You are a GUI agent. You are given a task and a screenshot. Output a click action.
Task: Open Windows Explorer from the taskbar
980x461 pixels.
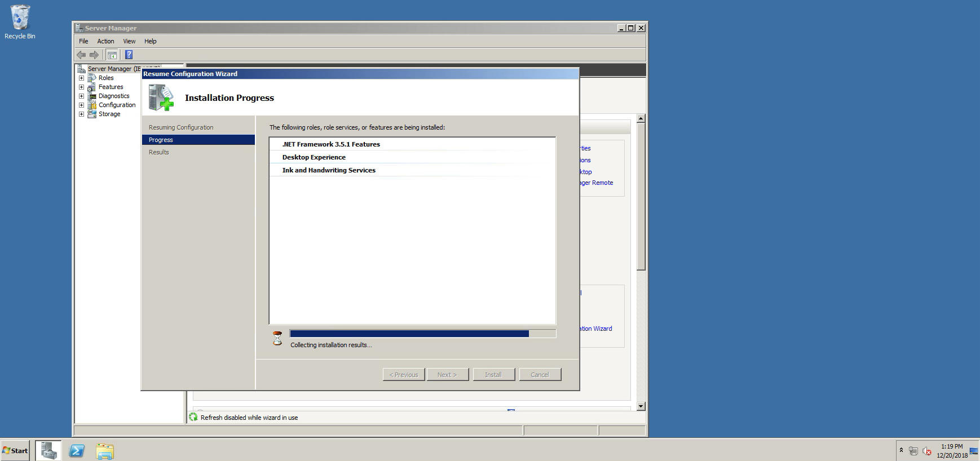105,450
